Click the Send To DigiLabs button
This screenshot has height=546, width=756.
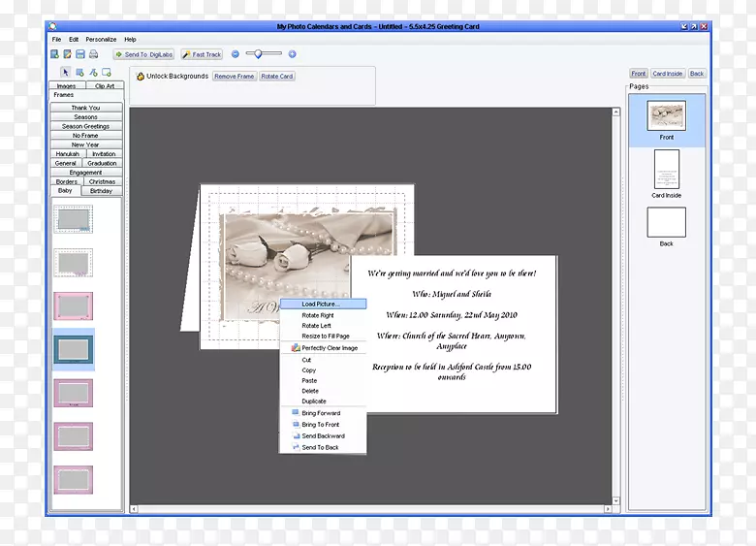point(143,54)
